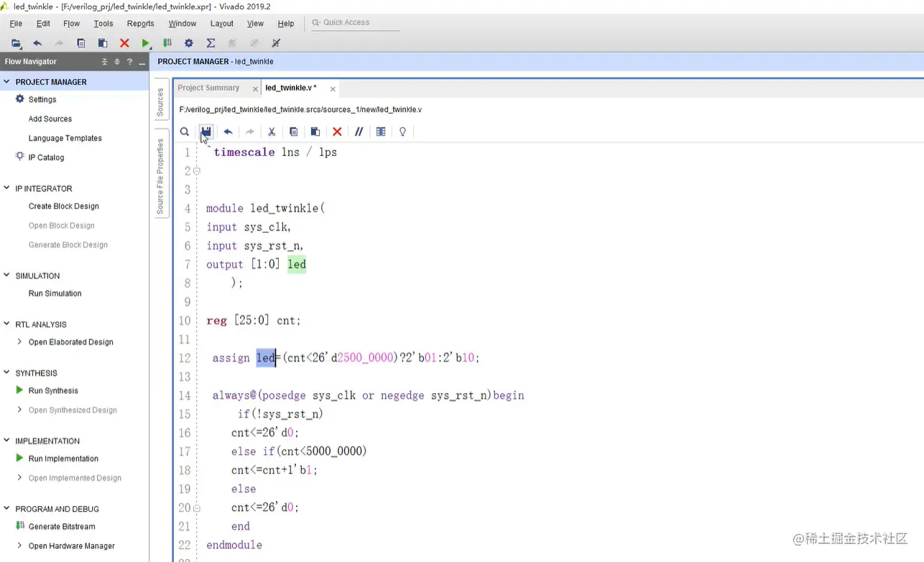This screenshot has width=924, height=562.
Task: Paste using the main toolbar icon
Action: 102,43
